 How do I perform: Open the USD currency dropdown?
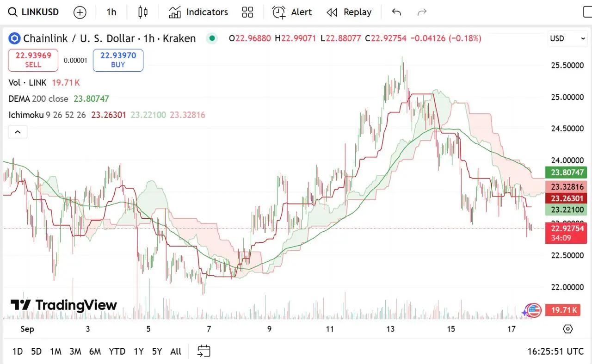point(567,38)
